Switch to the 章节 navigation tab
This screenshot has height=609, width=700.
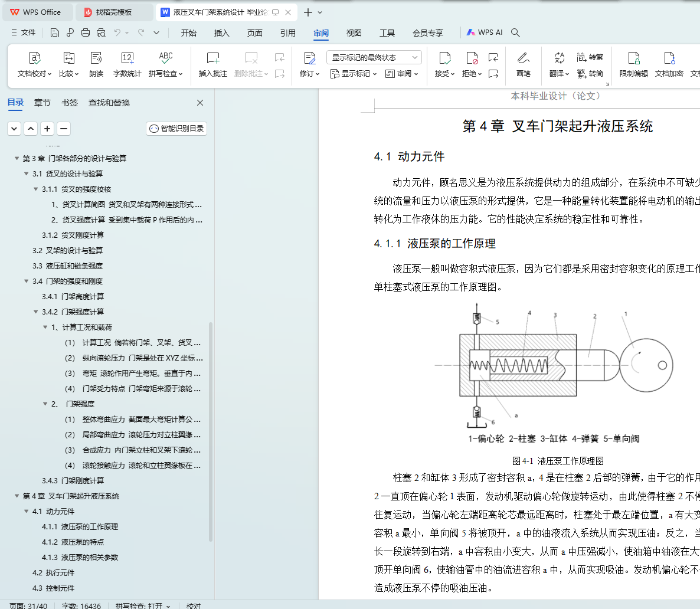[42, 103]
